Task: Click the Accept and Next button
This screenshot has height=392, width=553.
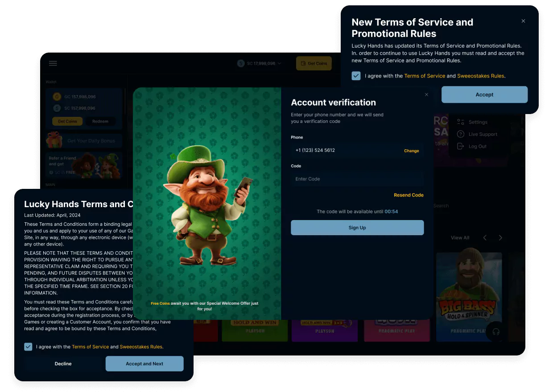Action: (x=144, y=364)
